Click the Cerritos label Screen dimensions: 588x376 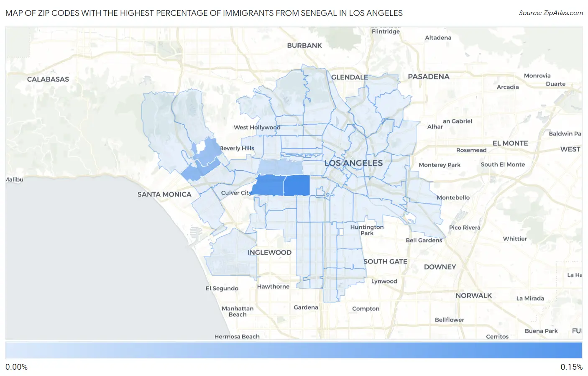[x=497, y=337]
